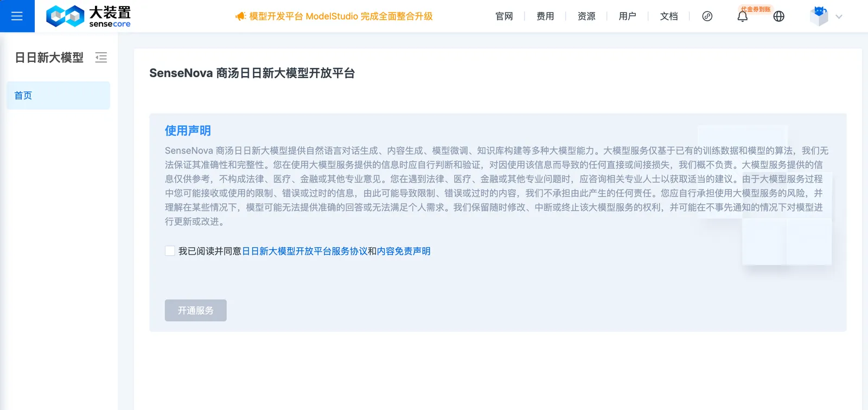
Task: Open the 用户 menu in top navigation
Action: (628, 16)
